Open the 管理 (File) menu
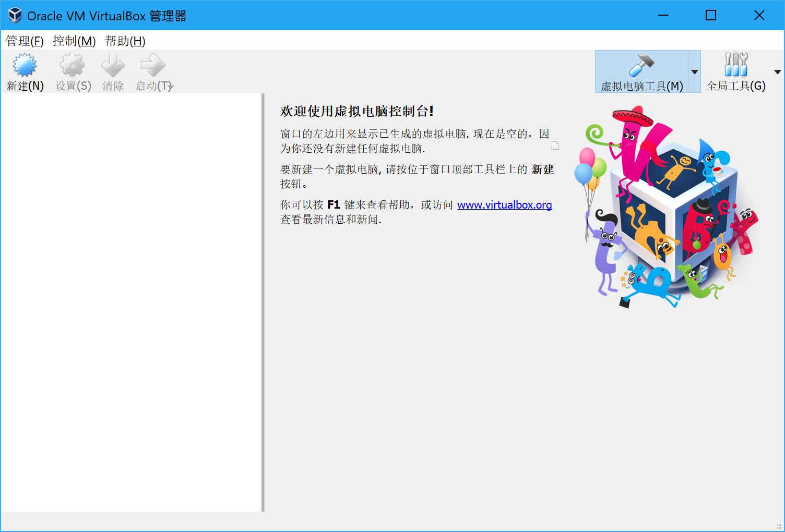The height and width of the screenshot is (532, 785). [25, 41]
